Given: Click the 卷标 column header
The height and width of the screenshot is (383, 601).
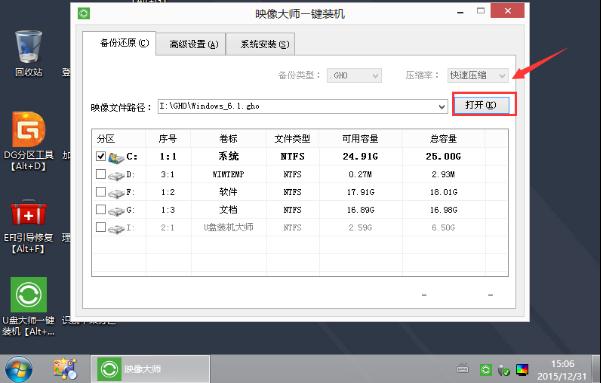Looking at the screenshot, I should coord(228,139).
